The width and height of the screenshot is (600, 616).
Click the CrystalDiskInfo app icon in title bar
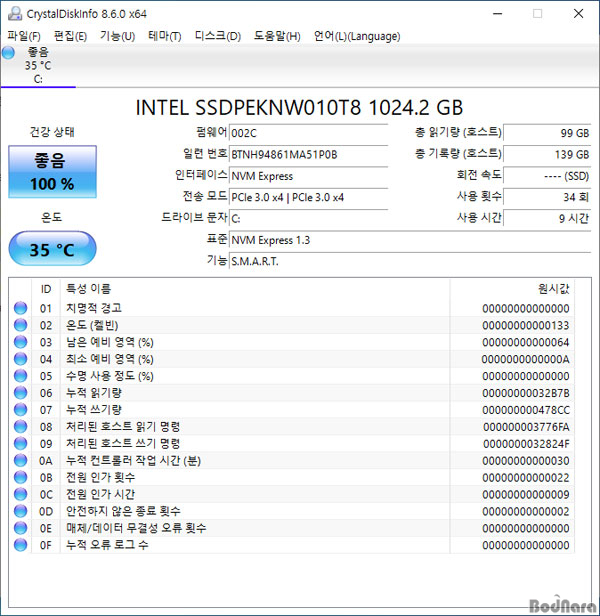15,14
